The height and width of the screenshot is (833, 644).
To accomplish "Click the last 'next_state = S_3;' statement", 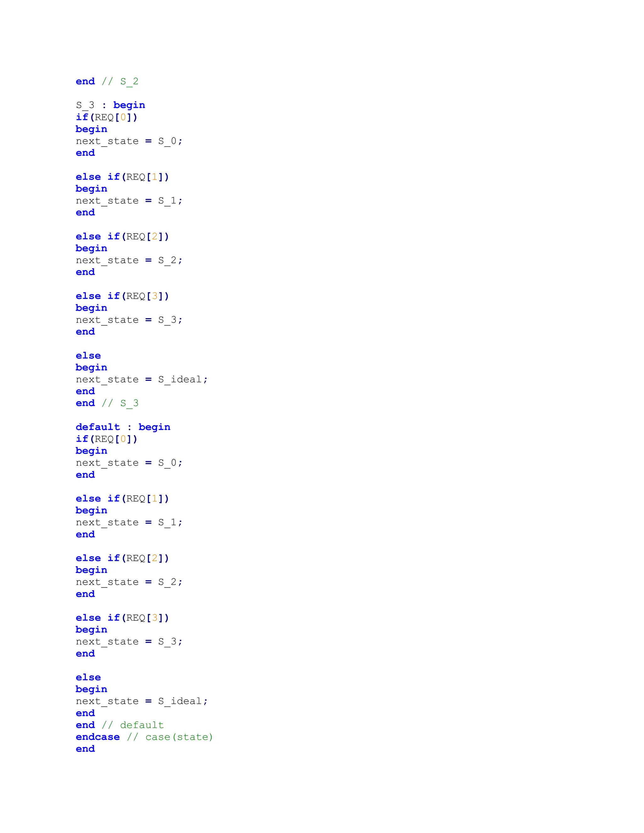I will 129,642.
